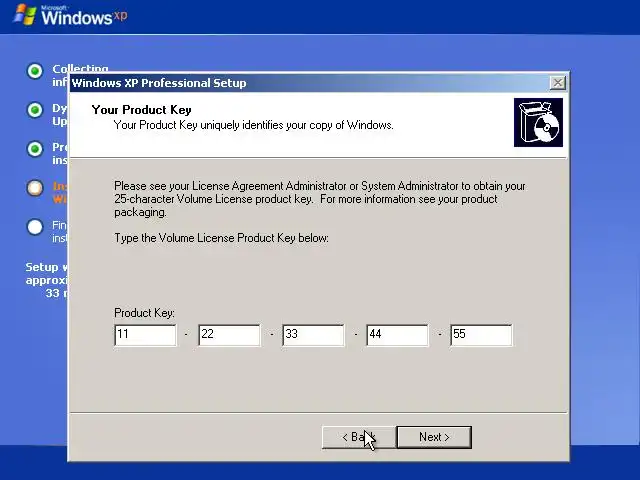Click the third product key field containing 33
This screenshot has height=480, width=640.
pyautogui.click(x=313, y=335)
